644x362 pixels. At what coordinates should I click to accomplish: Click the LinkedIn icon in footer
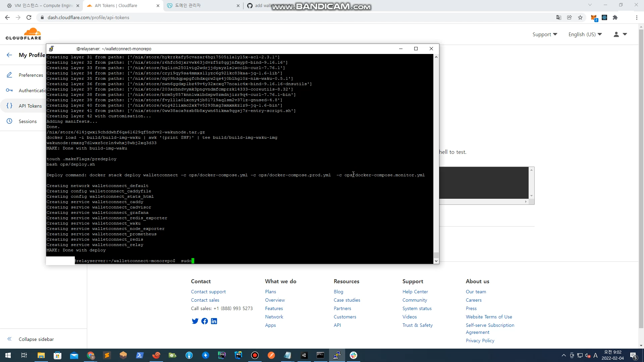pos(214,321)
